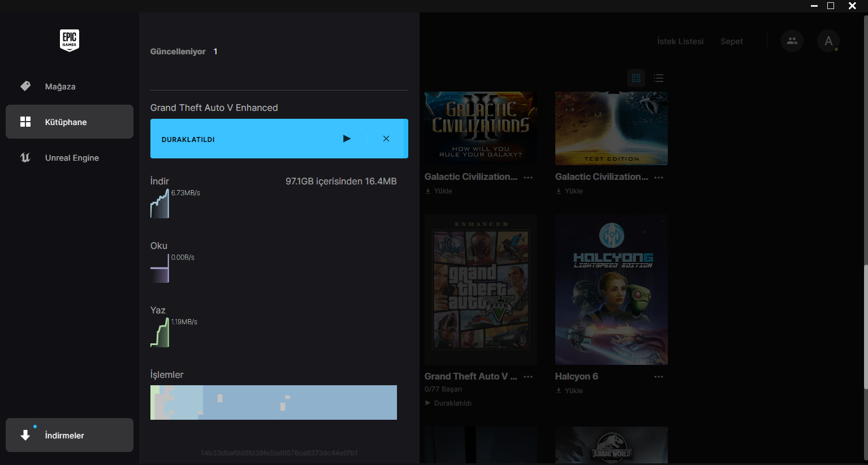Click the Grand Theft Auto V Enhanced heading
The height and width of the screenshot is (465, 868).
(214, 107)
